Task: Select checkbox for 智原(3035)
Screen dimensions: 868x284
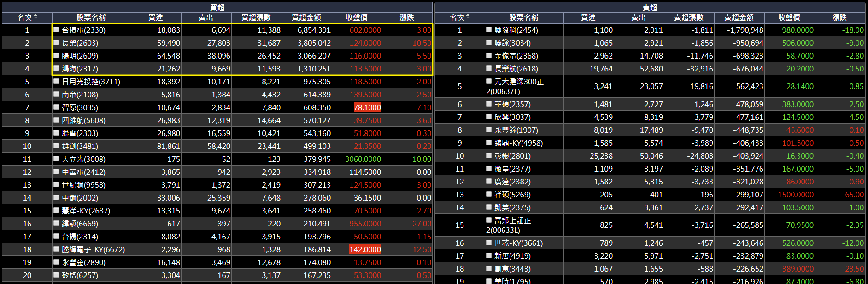Action: (x=56, y=107)
